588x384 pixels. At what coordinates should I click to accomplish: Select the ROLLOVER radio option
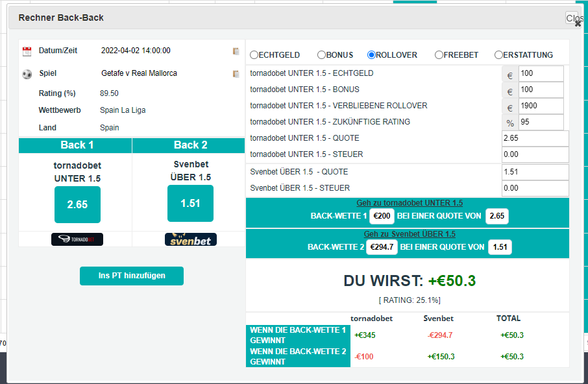pos(371,55)
